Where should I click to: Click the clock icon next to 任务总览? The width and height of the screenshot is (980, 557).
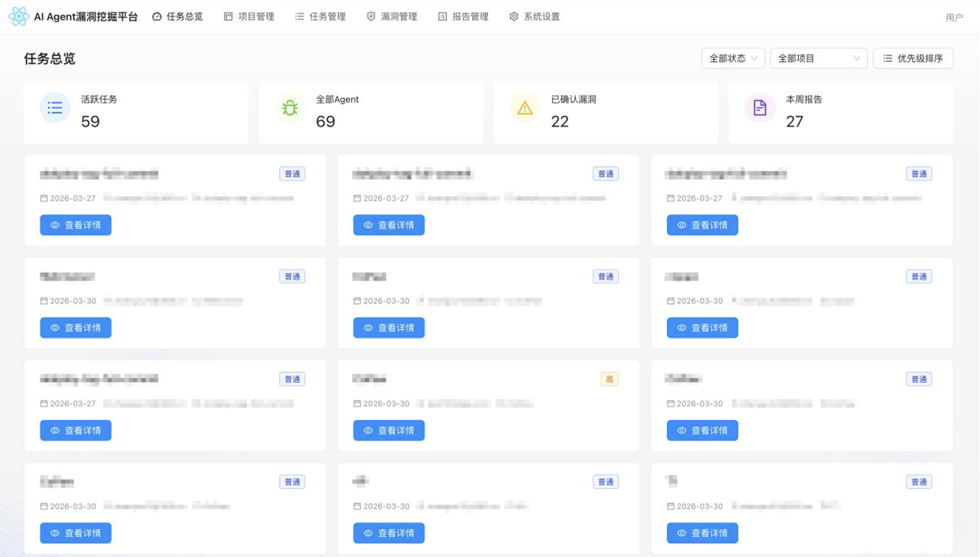coord(156,17)
